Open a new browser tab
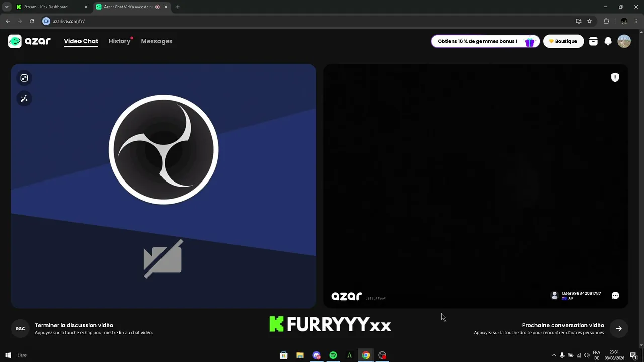Screen dimensions: 644x362 tap(178, 7)
